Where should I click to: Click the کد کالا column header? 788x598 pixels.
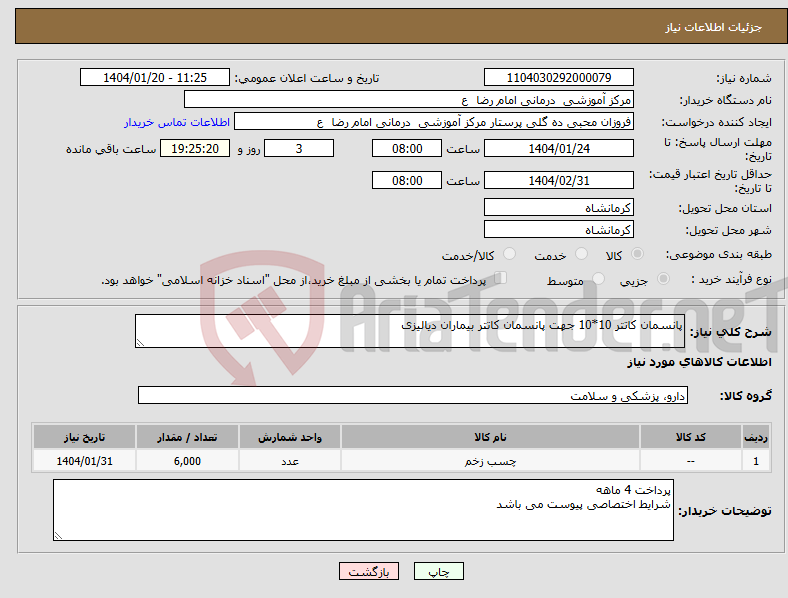coord(691,437)
